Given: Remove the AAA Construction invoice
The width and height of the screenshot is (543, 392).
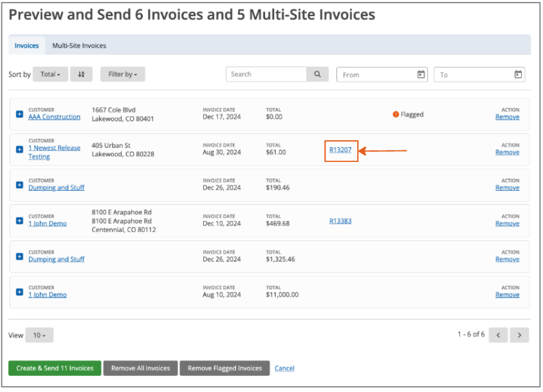Looking at the screenshot, I should [x=508, y=117].
